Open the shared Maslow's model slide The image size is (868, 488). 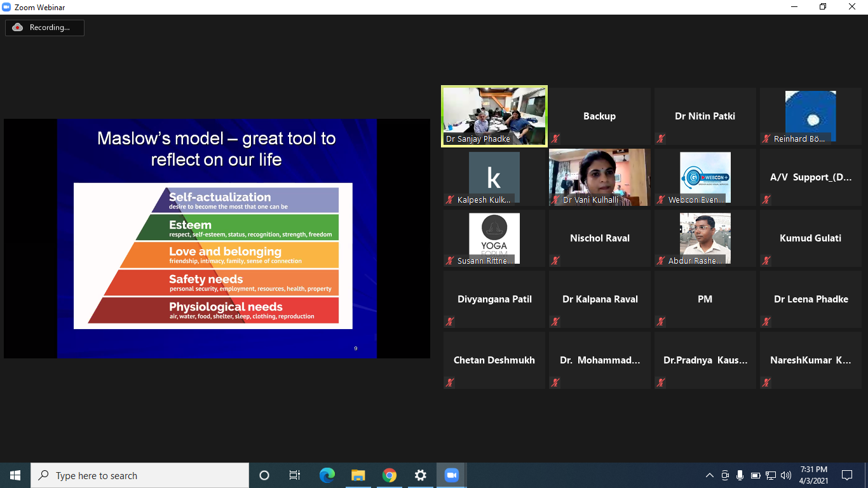pyautogui.click(x=217, y=238)
